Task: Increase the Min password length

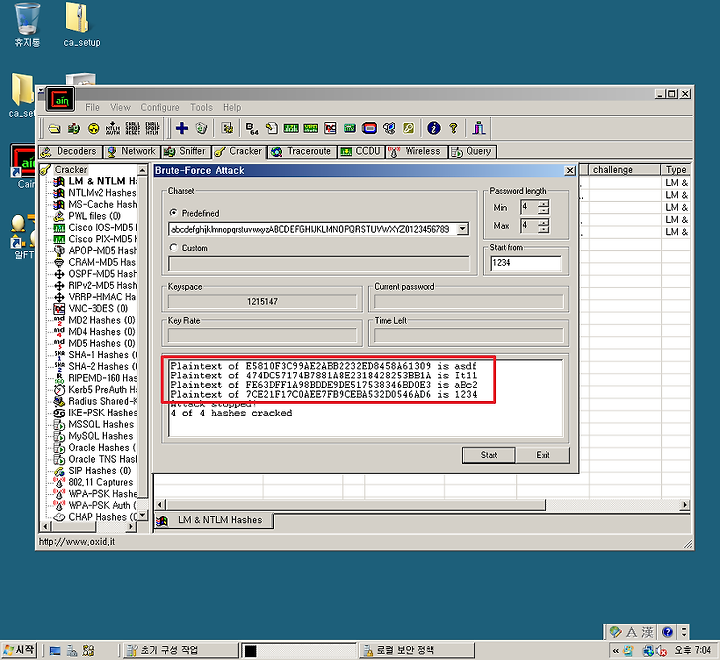Action: pyautogui.click(x=544, y=203)
